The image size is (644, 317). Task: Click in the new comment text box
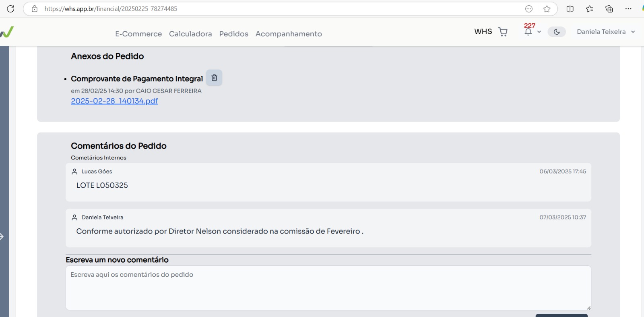(x=328, y=288)
